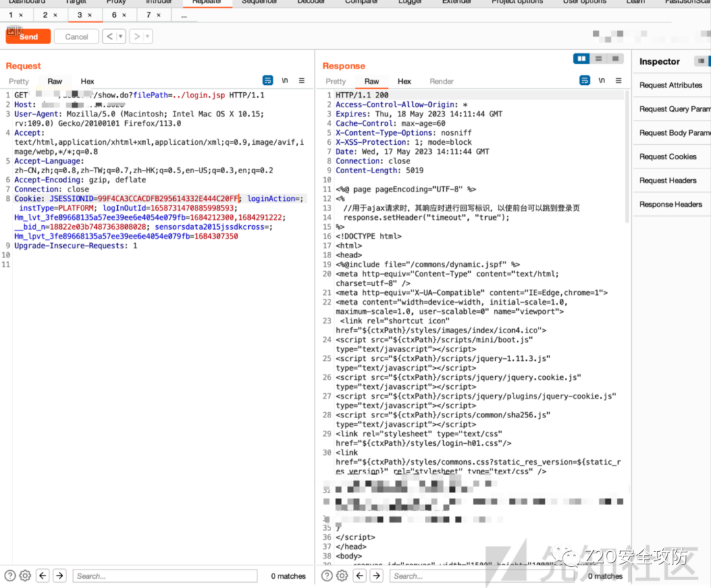Click the filePath=../login.jsp request line
The width and height of the screenshot is (711, 588).
coord(139,95)
